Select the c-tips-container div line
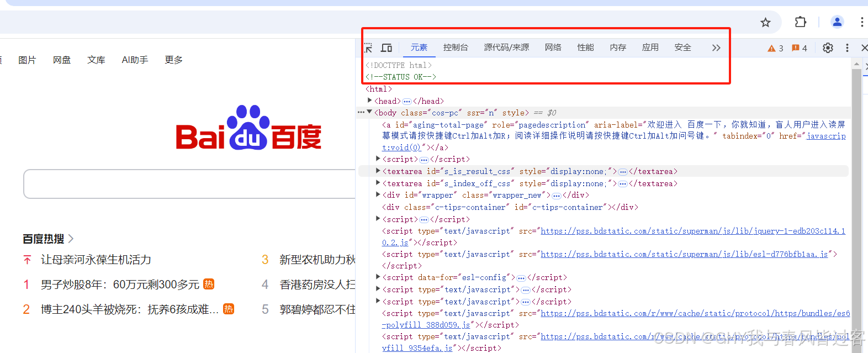This screenshot has height=353, width=868. coord(510,207)
